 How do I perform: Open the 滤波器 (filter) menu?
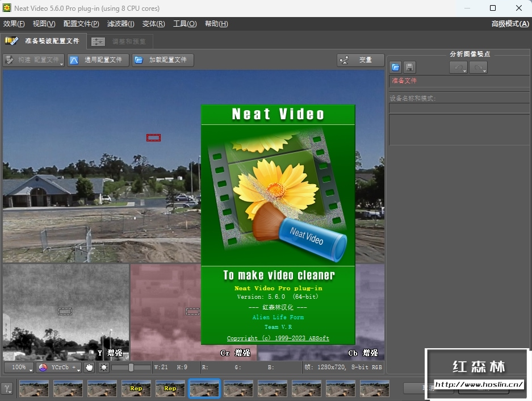point(120,24)
